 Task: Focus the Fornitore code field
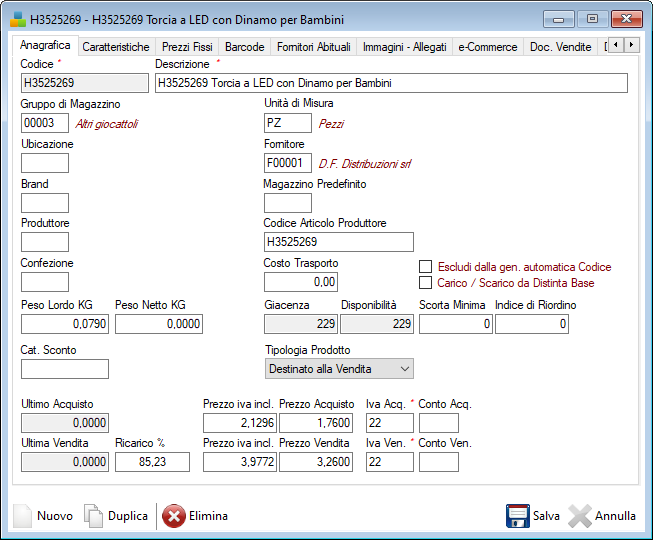[288, 164]
